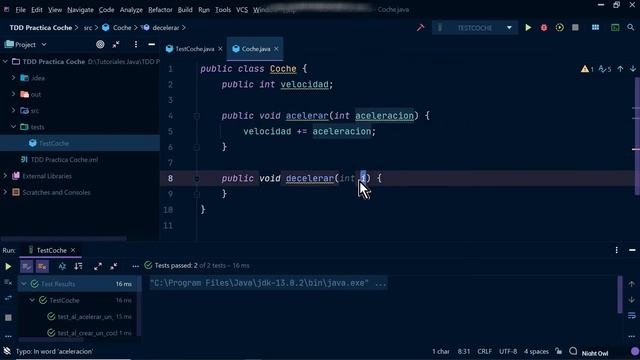Open the File menu

(x=20, y=9)
